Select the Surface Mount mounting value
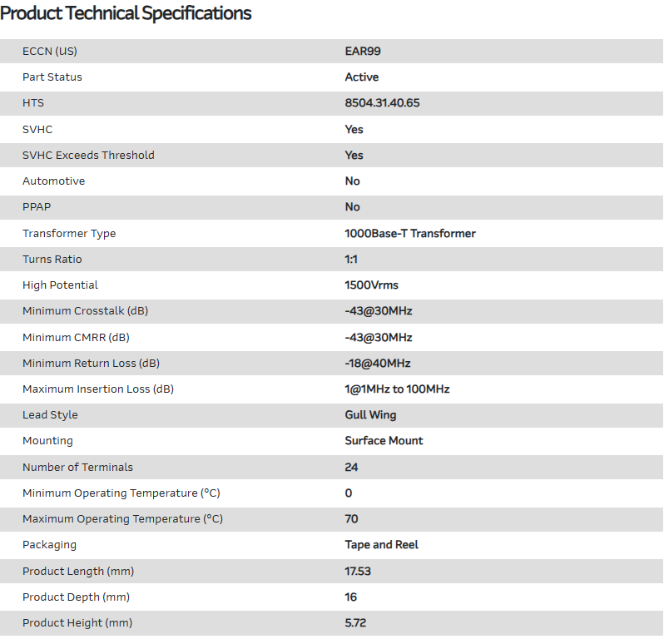 pos(384,441)
